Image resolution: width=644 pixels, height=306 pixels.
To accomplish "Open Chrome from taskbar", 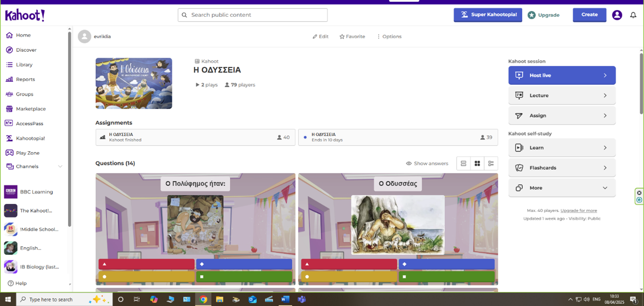I will click(203, 299).
